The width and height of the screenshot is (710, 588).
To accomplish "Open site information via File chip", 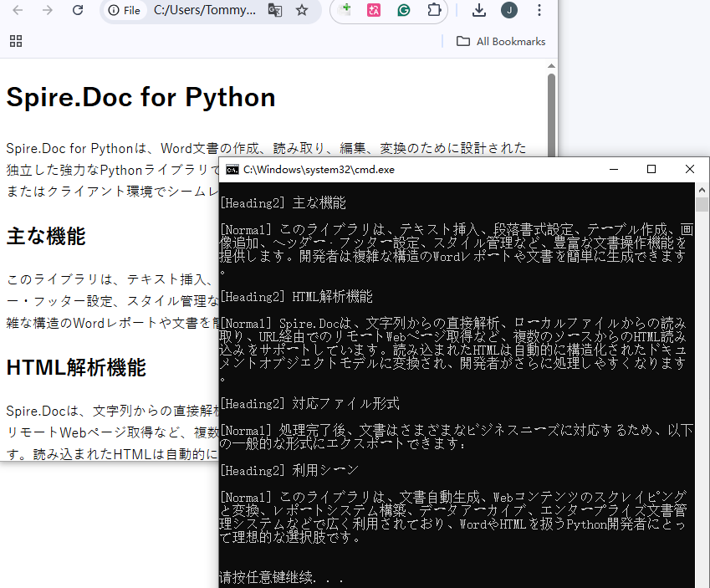I will click(x=125, y=10).
